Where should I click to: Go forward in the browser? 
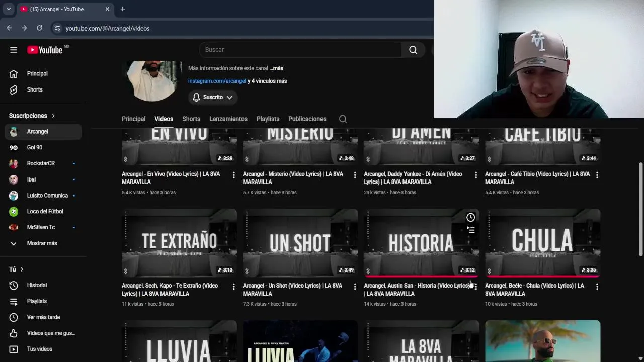[24, 28]
